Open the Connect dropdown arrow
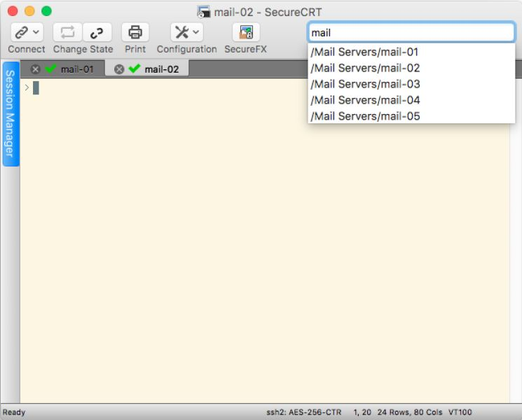This screenshot has height=420, width=522. 36,32
